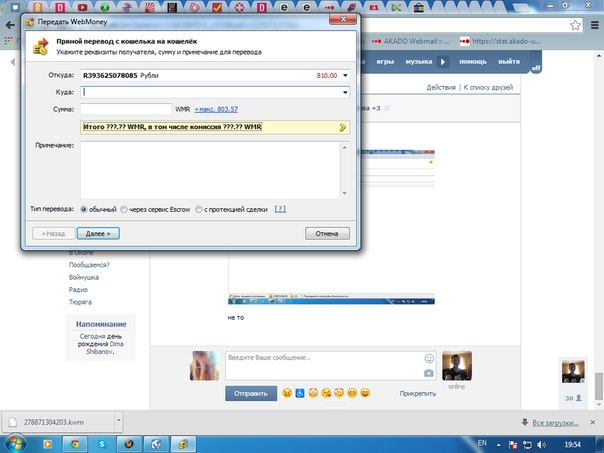Screen dimensions: 604x453
Task: Click выйти to log out
Action: 509,62
